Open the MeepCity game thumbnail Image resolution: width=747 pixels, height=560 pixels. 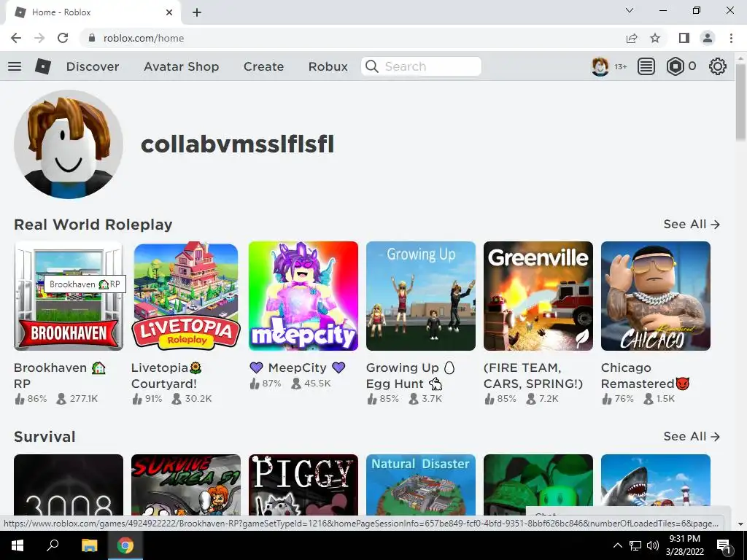click(x=303, y=296)
